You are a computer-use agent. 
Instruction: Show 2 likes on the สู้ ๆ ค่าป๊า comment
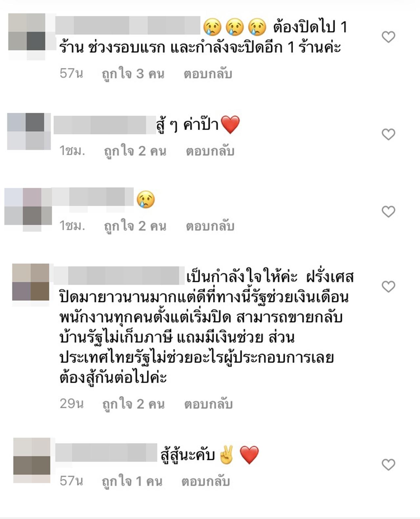tap(135, 151)
